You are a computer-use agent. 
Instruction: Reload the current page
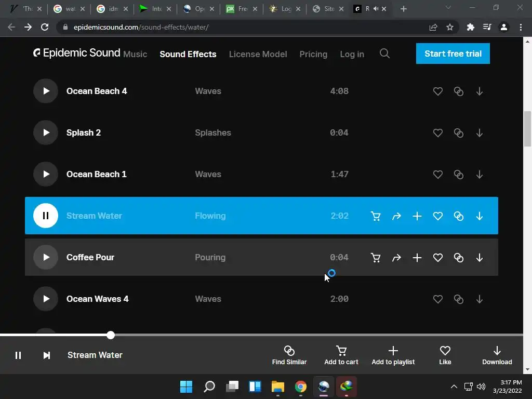(45, 27)
